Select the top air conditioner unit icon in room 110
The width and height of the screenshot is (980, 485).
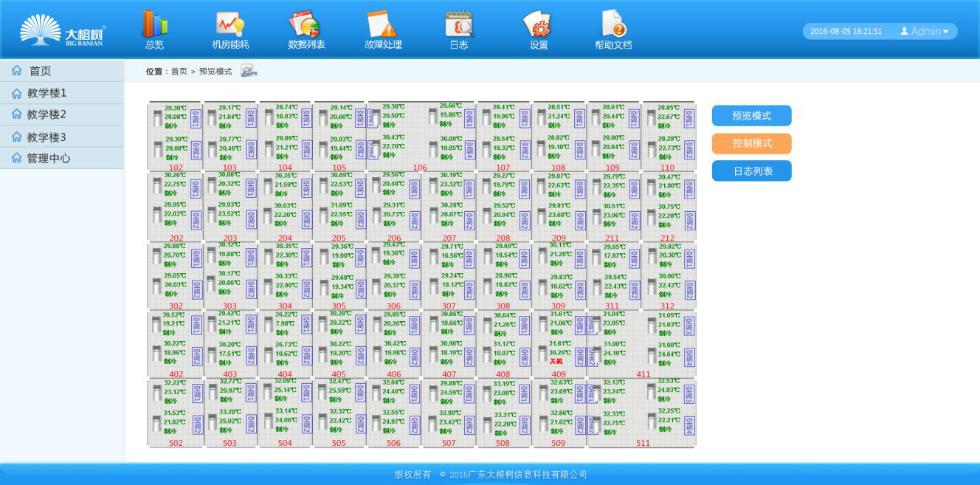(x=650, y=117)
